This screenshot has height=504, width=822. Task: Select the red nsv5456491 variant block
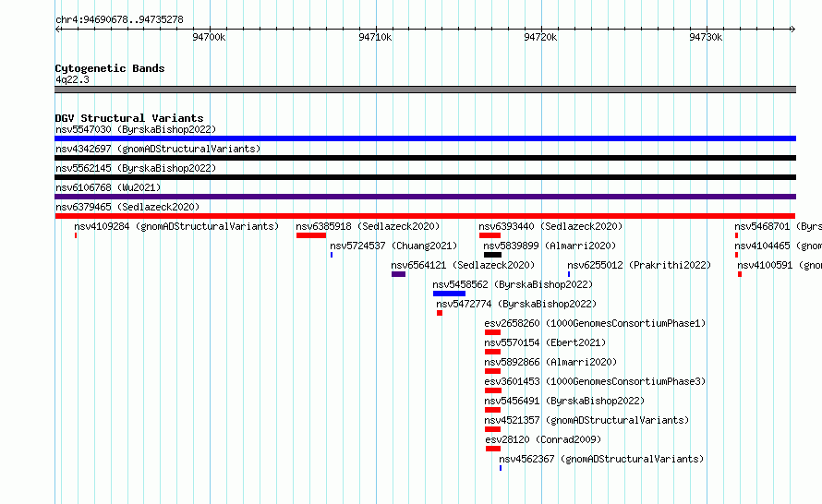493,410
